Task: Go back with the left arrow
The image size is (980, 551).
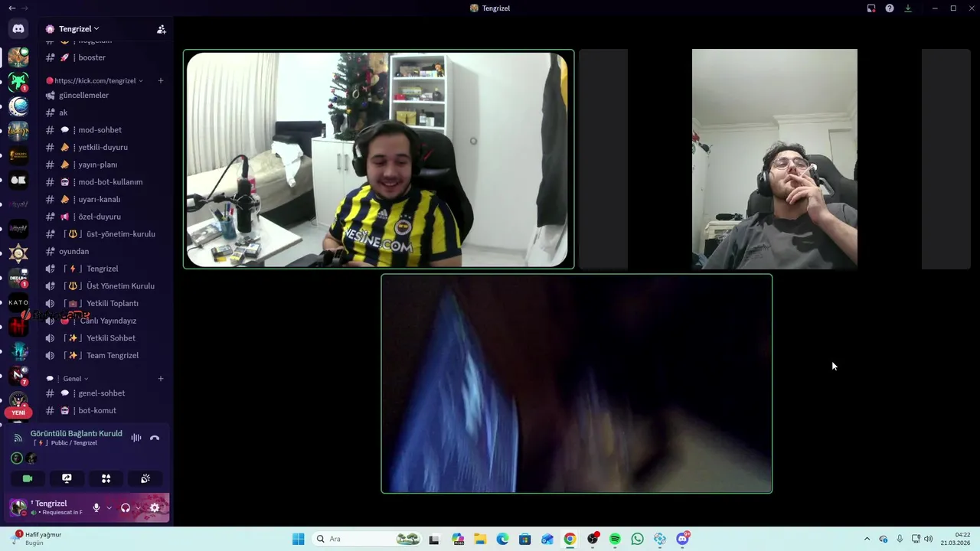Action: pos(11,8)
